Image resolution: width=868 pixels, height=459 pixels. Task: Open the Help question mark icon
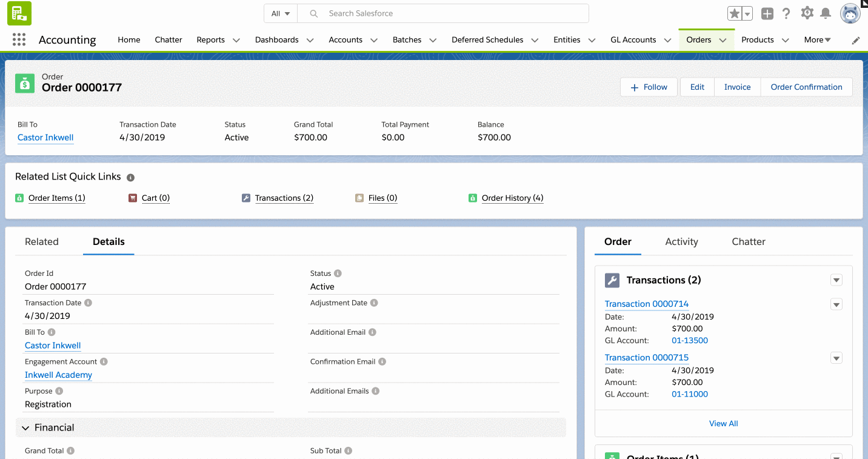pos(786,13)
